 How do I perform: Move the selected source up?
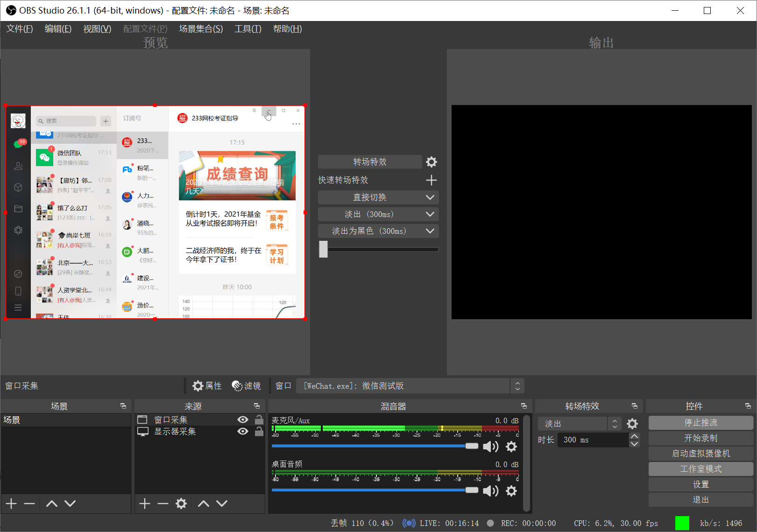204,504
